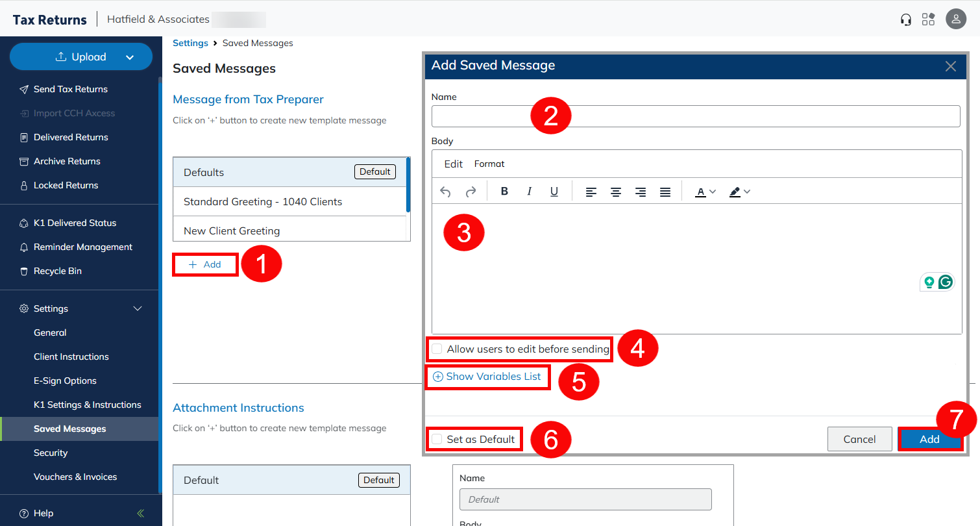Open the headset support icon
This screenshot has height=526, width=980.
tap(906, 19)
